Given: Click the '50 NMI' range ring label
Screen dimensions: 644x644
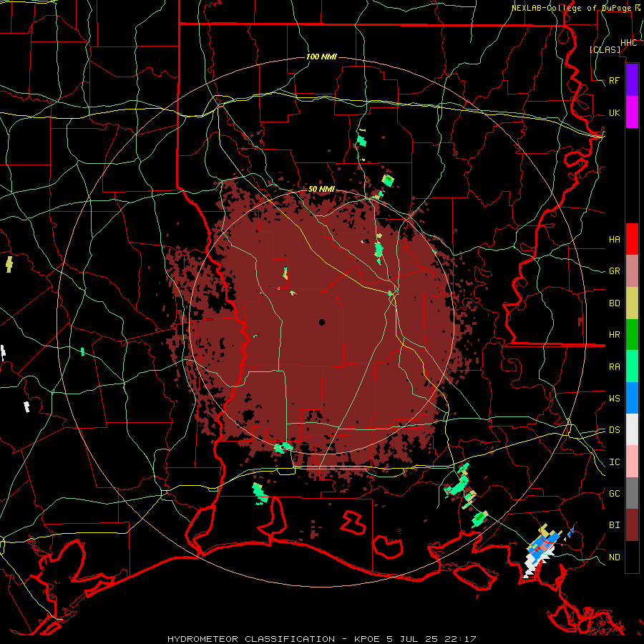Looking at the screenshot, I should pyautogui.click(x=321, y=190).
